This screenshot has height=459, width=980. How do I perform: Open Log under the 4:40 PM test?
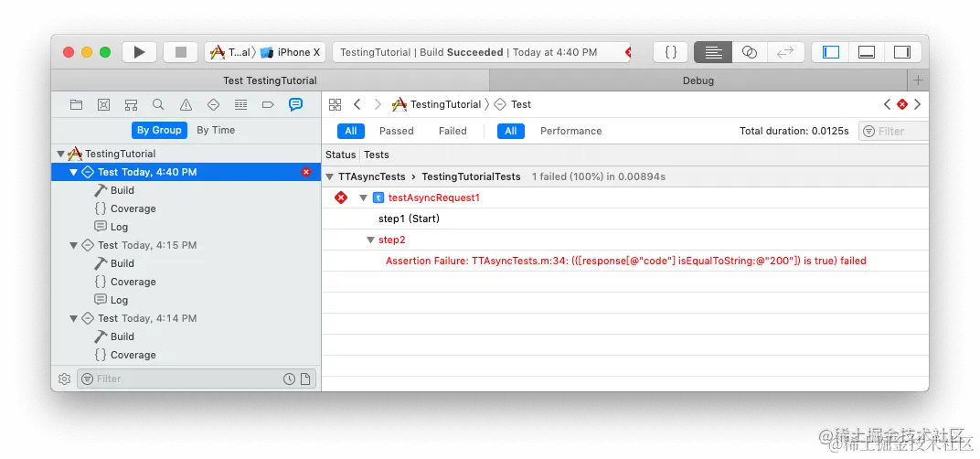coord(119,227)
